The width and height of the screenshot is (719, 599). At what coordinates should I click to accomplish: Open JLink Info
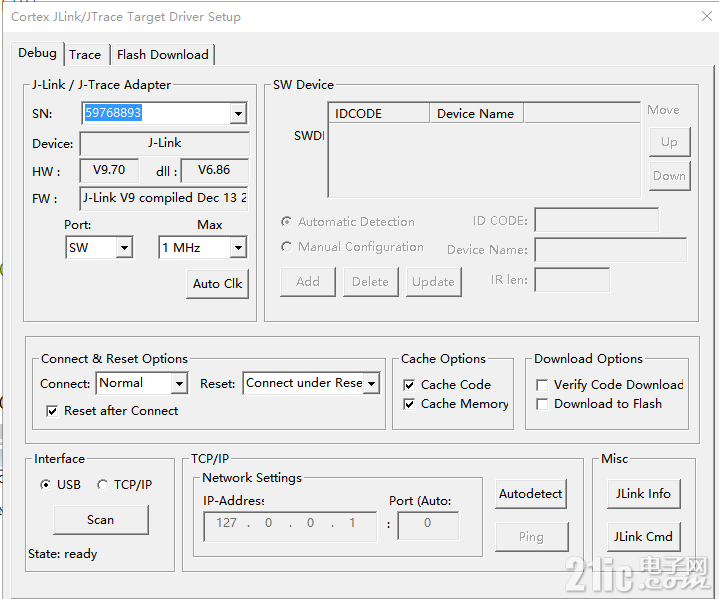643,494
